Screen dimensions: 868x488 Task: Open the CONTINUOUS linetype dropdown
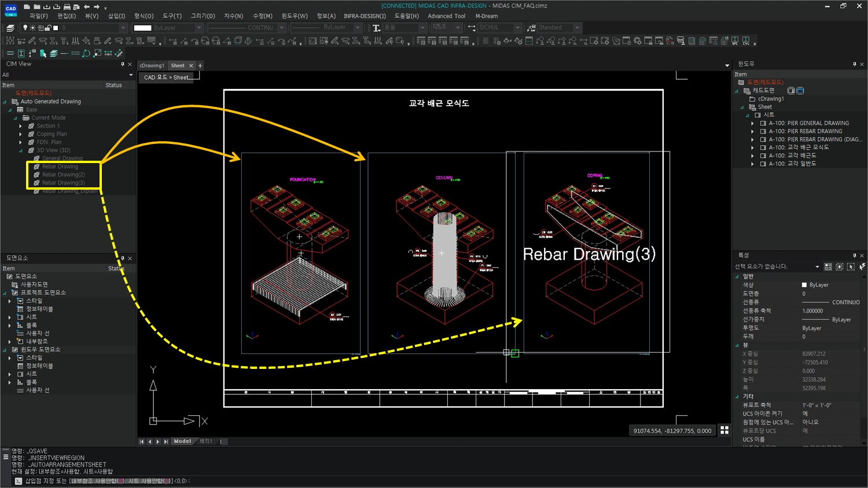(x=282, y=27)
